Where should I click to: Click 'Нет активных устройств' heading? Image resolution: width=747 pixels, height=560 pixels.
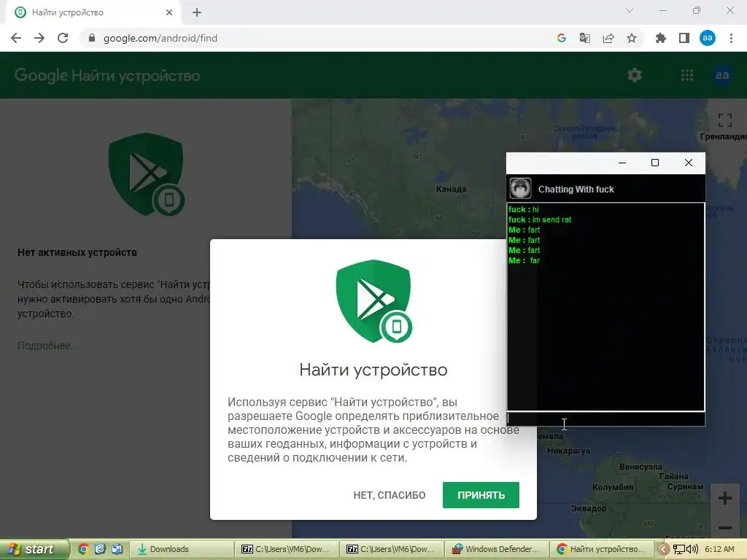[x=77, y=252]
